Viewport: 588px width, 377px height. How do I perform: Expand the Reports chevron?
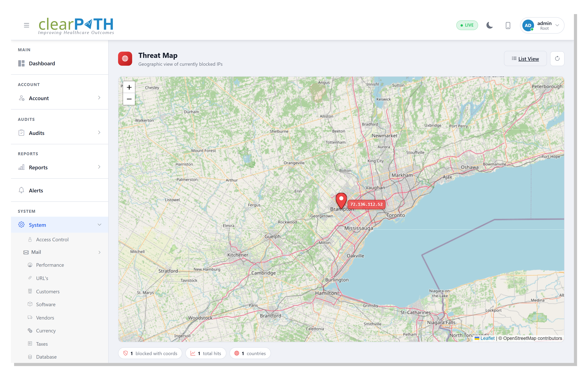click(x=99, y=167)
